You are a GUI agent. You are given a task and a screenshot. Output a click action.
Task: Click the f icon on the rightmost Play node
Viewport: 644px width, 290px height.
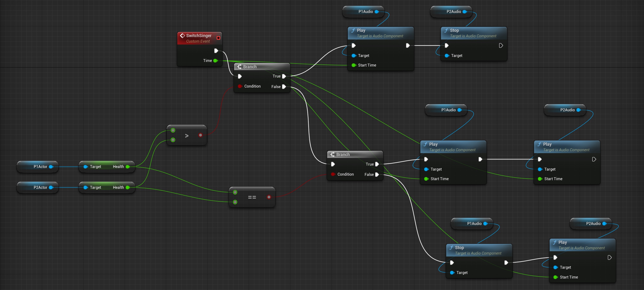(539, 144)
